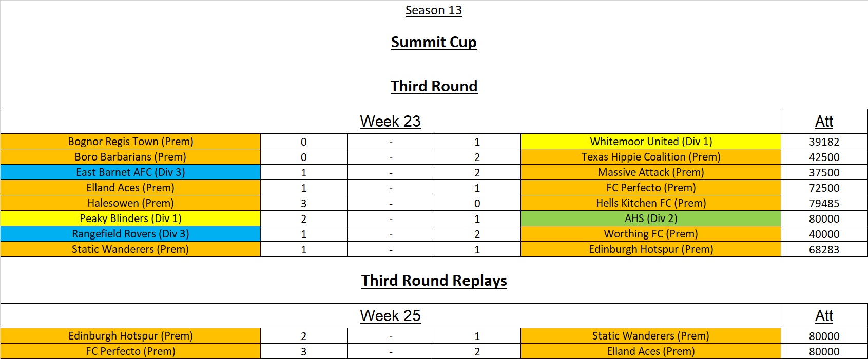Click the Rangefield Rovers (Div 3) cell
This screenshot has height=359, width=868.
pos(130,234)
